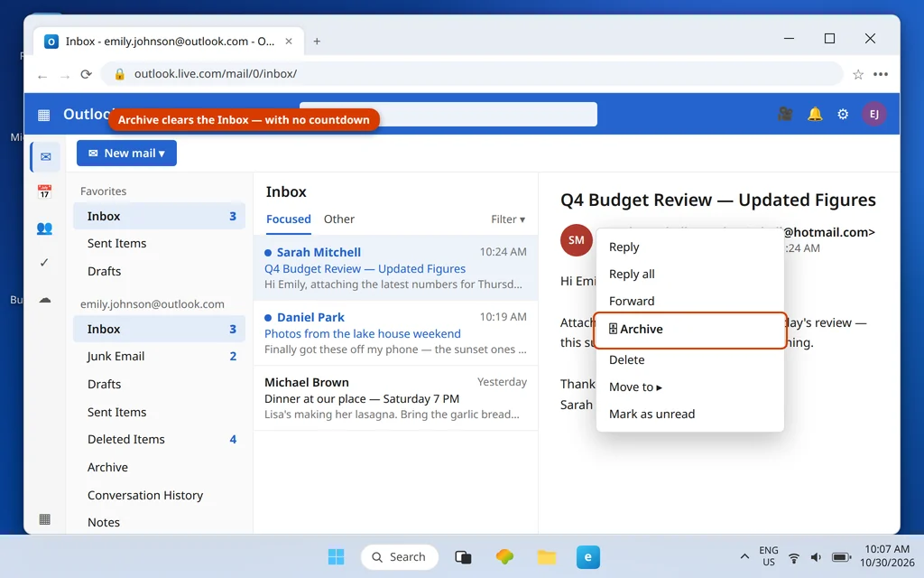924x578 pixels.
Task: Open the Archive folder
Action: (x=159, y=467)
